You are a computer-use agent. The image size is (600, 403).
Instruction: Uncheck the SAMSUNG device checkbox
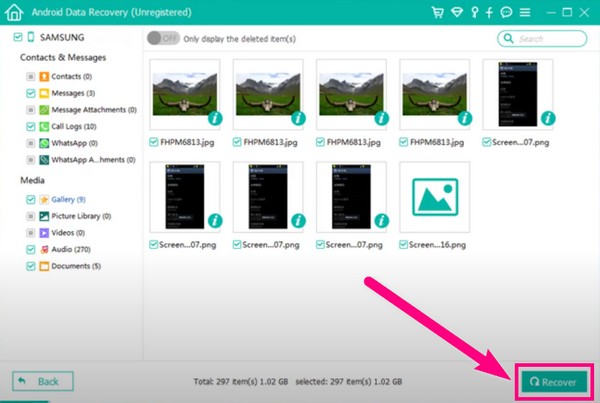pyautogui.click(x=18, y=37)
